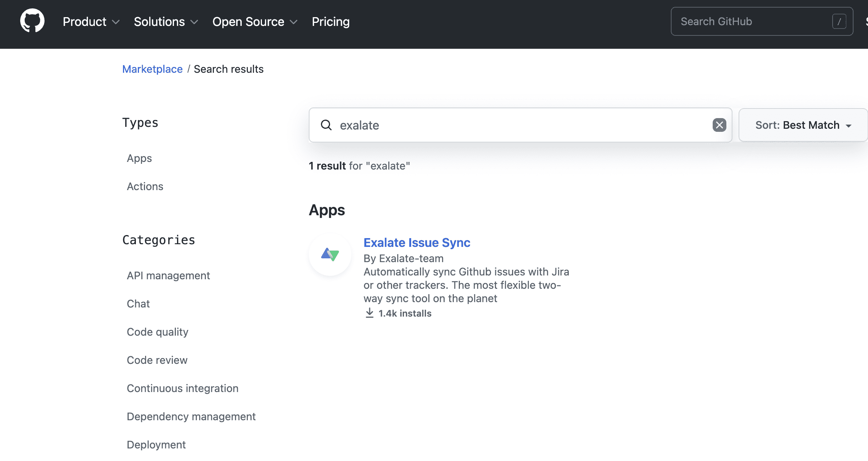Click the magnifying glass inside the search field

(326, 125)
